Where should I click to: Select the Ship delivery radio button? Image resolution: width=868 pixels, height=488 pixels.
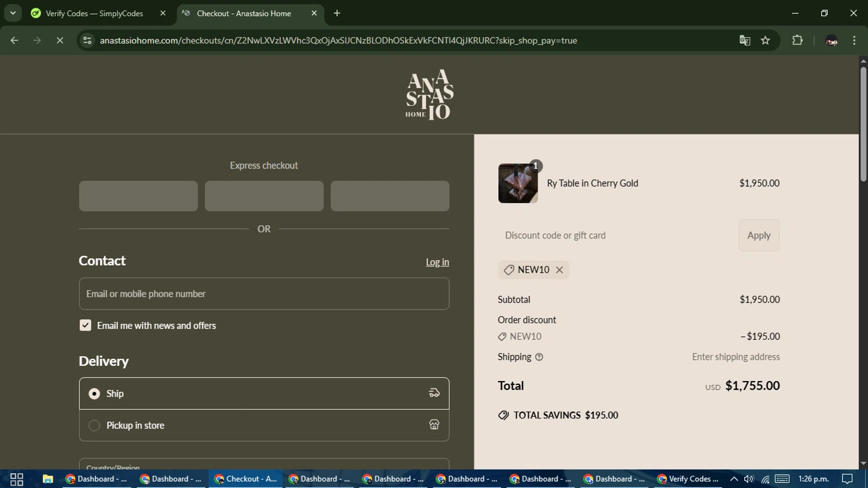click(x=94, y=394)
